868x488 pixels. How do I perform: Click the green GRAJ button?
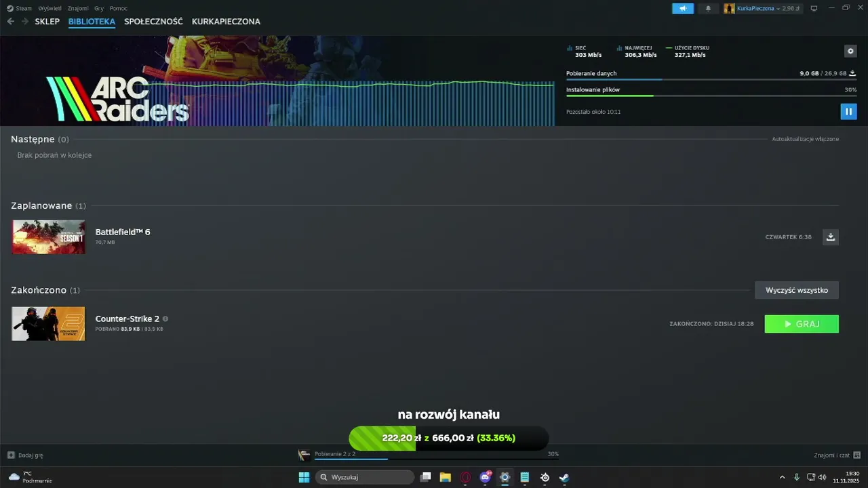point(802,324)
